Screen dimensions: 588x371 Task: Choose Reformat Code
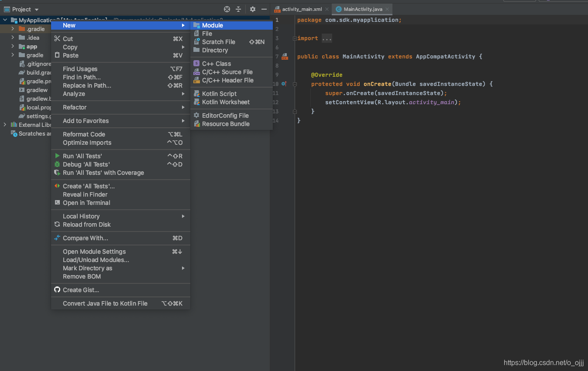coord(120,134)
